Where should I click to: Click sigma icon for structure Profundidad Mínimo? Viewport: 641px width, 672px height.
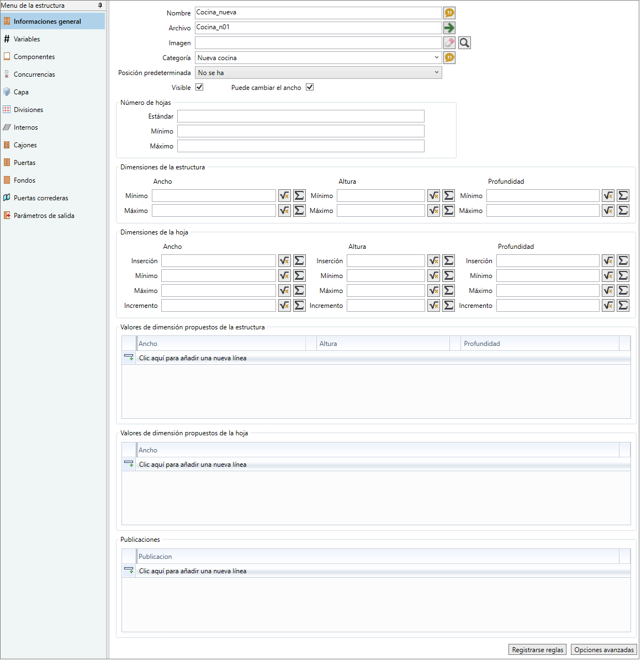(x=623, y=195)
